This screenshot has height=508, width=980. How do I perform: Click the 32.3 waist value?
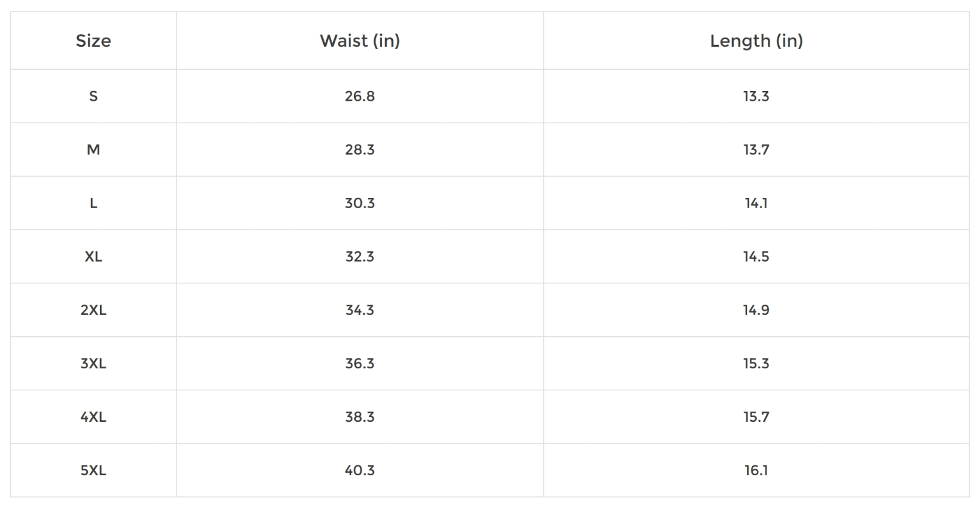click(360, 256)
